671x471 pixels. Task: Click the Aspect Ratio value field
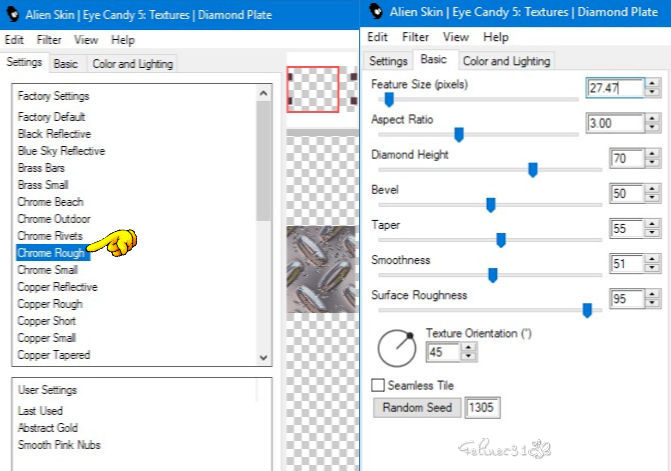point(615,123)
